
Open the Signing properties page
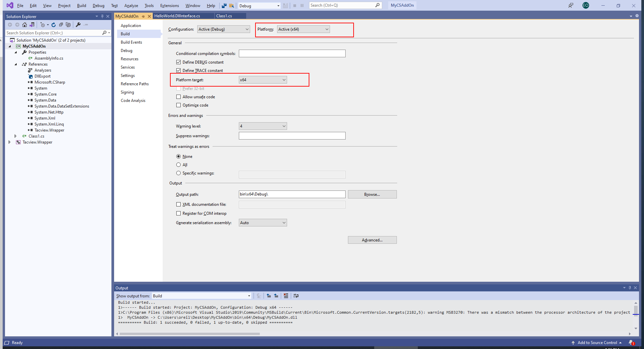127,92
